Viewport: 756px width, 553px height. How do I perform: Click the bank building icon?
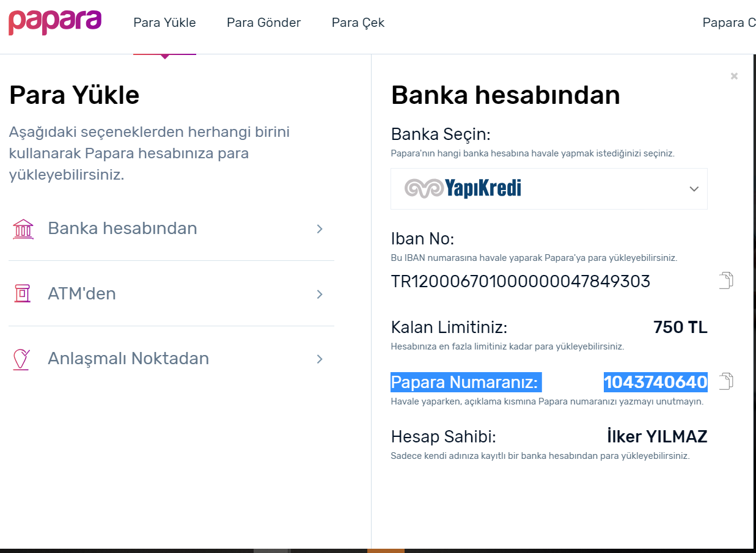coord(23,229)
